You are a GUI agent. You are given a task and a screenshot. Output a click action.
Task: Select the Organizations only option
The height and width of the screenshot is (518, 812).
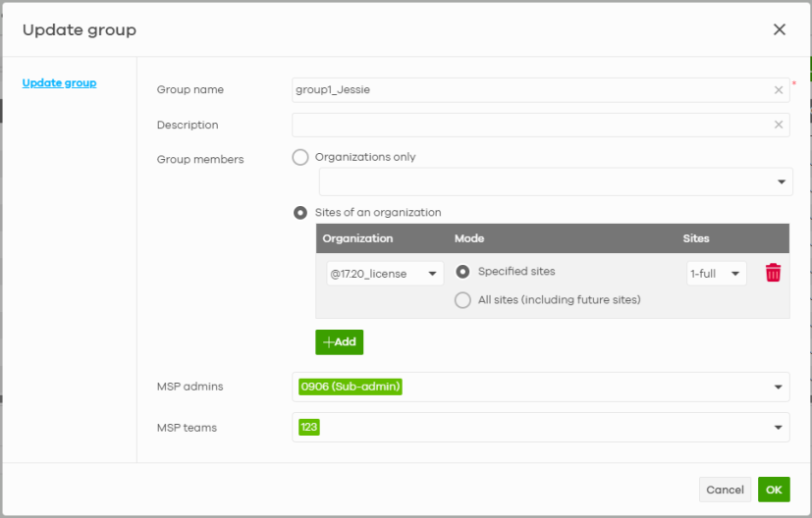300,157
